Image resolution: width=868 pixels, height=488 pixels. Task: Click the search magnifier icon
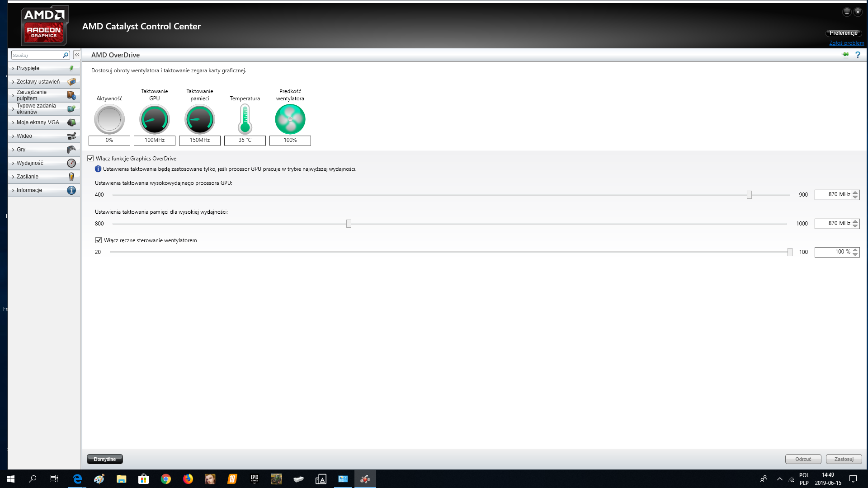(x=66, y=55)
